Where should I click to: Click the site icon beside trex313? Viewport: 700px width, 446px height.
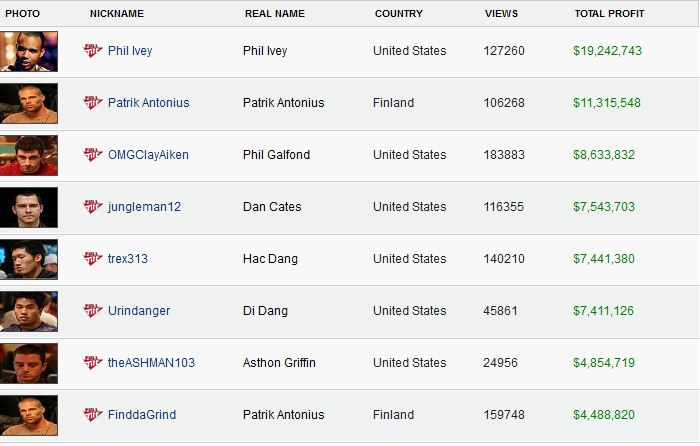[93, 259]
